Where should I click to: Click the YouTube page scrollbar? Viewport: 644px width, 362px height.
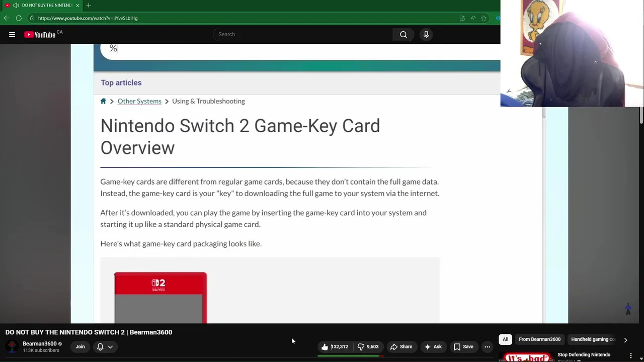[641, 116]
